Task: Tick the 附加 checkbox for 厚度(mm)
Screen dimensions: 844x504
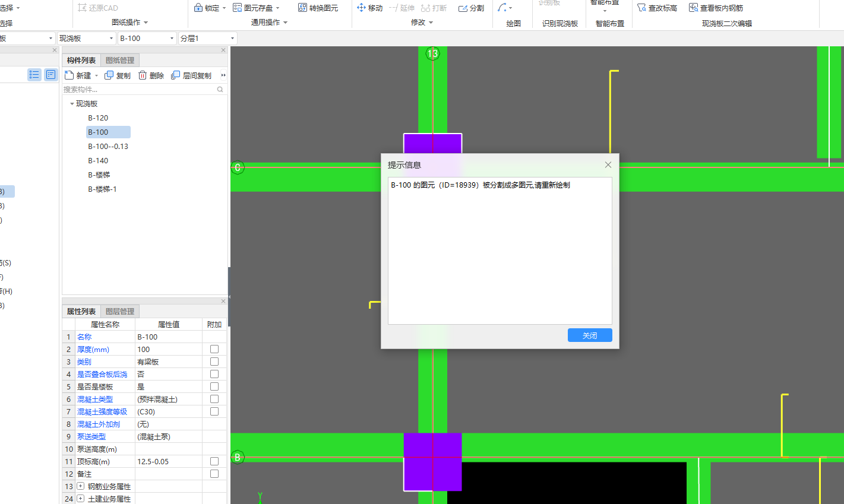Action: point(214,349)
